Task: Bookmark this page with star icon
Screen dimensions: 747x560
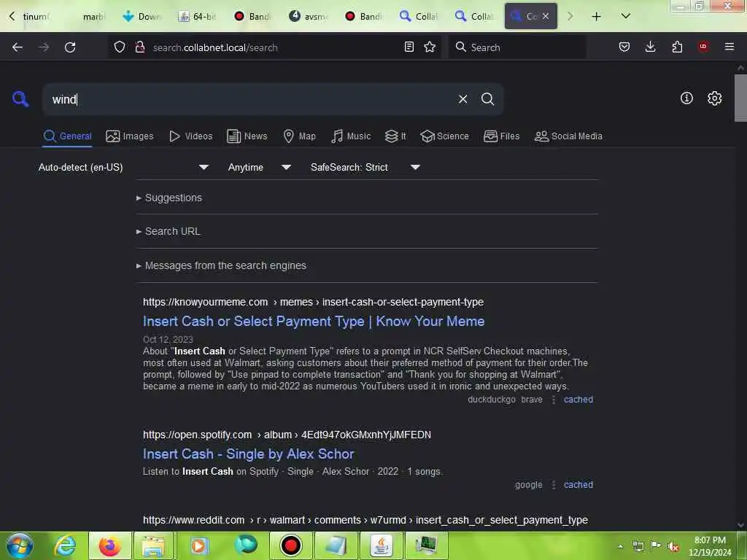Action: 430,47
